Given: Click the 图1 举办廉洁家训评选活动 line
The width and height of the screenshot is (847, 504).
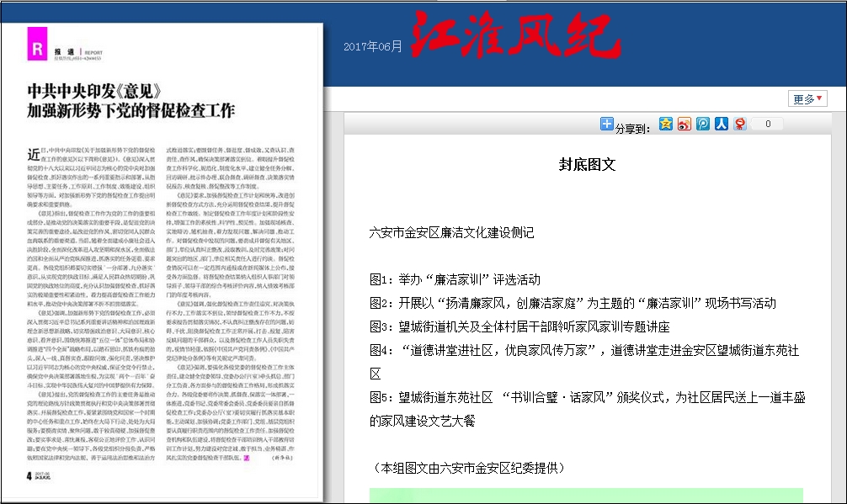Looking at the screenshot, I should point(455,279).
